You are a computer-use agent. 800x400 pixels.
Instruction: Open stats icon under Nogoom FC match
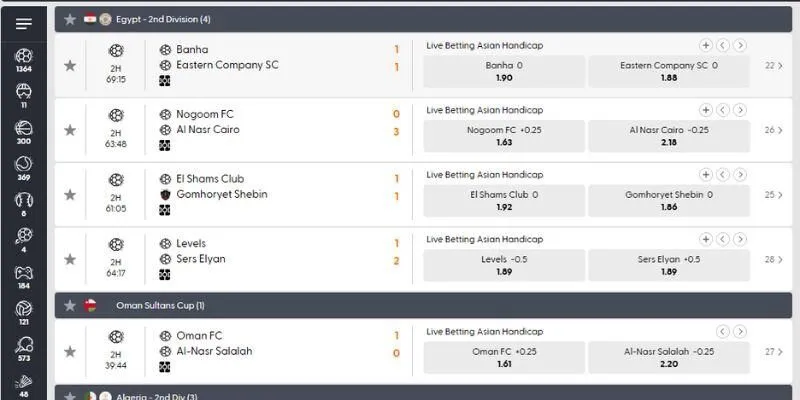166,145
